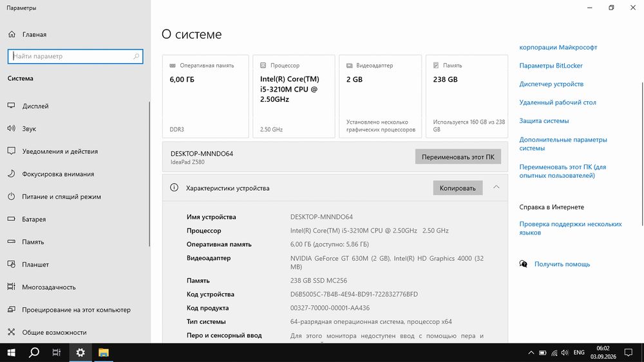
Task: Open Питание и спящий режим power icon
Action: [11, 196]
